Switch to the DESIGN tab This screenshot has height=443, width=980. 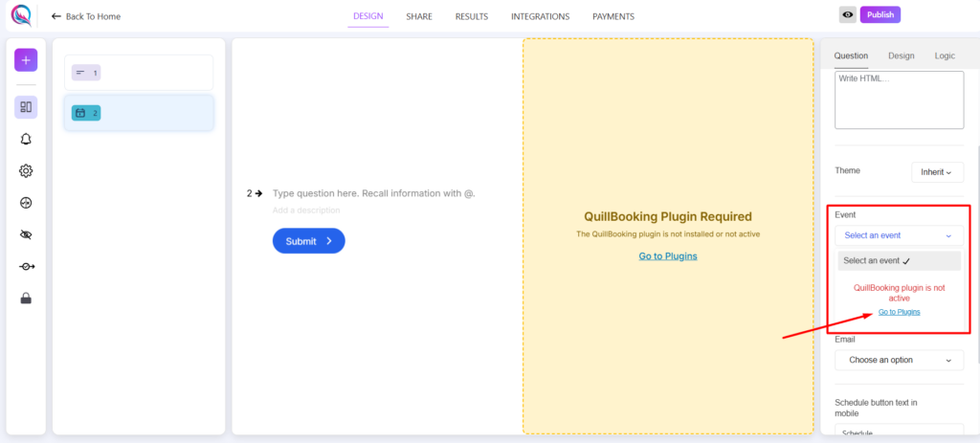coord(368,16)
